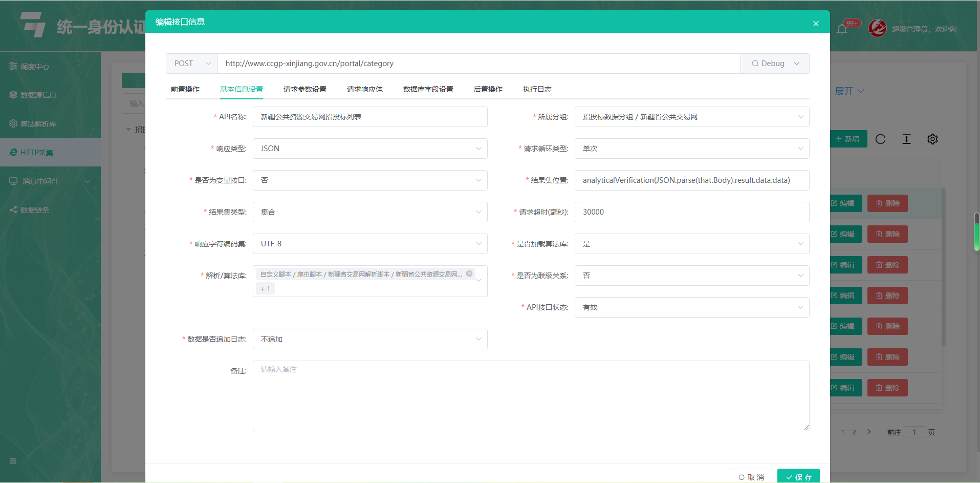Switch to the 请求参数设置 tab
Image resolution: width=980 pixels, height=483 pixels.
[x=305, y=89]
